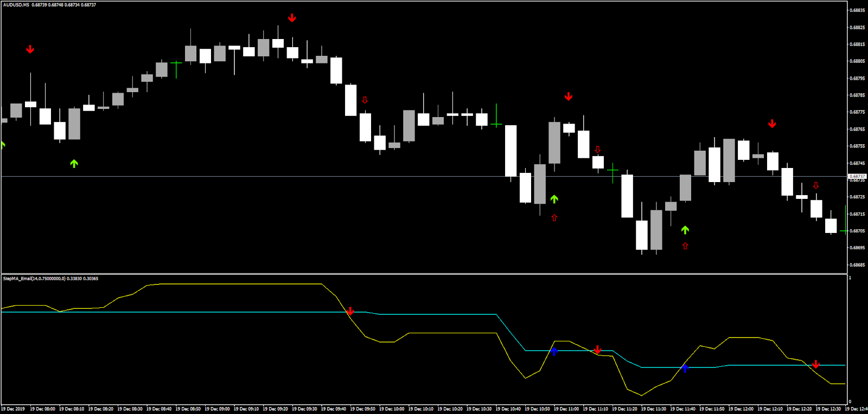Click the red down arrow on StepMA crossover at 09:50

coord(350,311)
